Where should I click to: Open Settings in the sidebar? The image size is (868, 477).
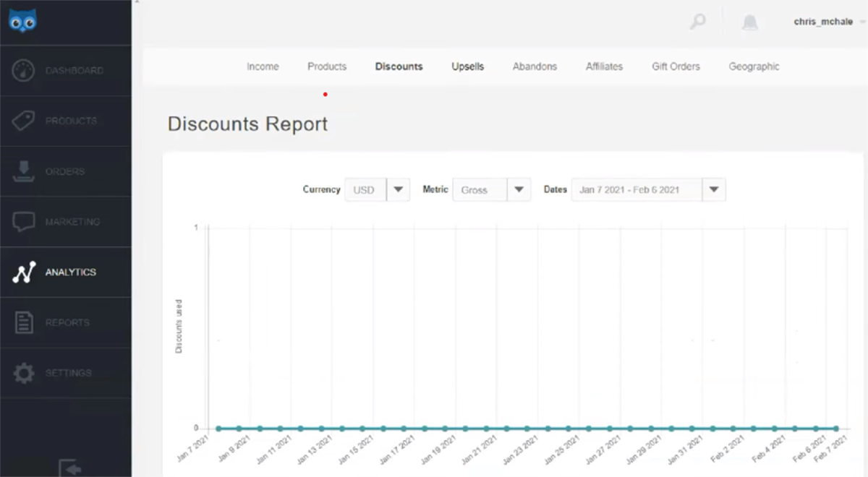(x=66, y=373)
